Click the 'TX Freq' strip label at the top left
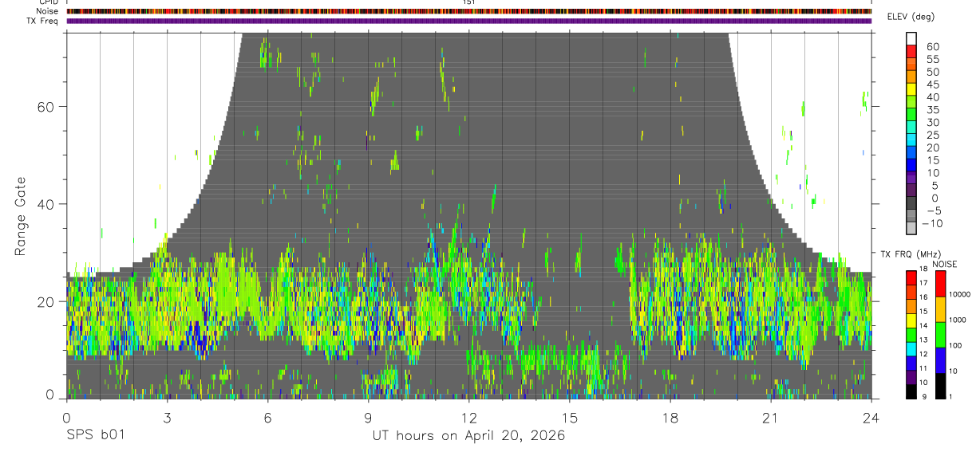The width and height of the screenshot is (980, 452). pos(43,21)
